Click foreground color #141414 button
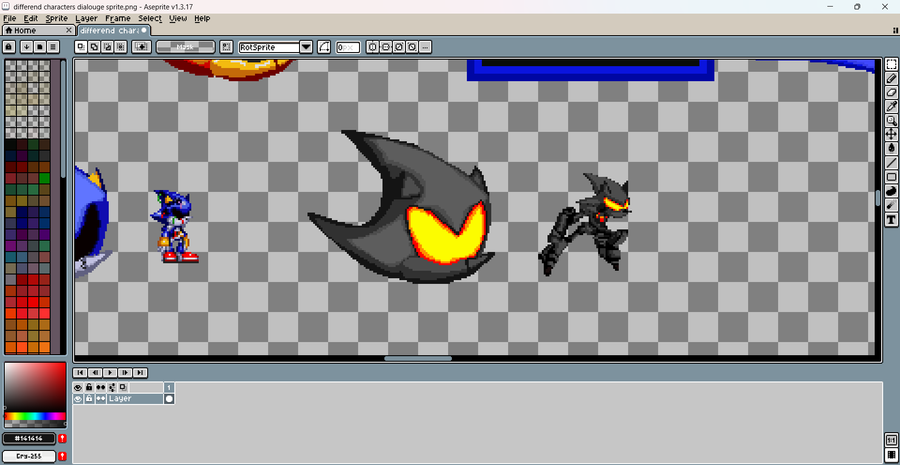 pyautogui.click(x=29, y=439)
